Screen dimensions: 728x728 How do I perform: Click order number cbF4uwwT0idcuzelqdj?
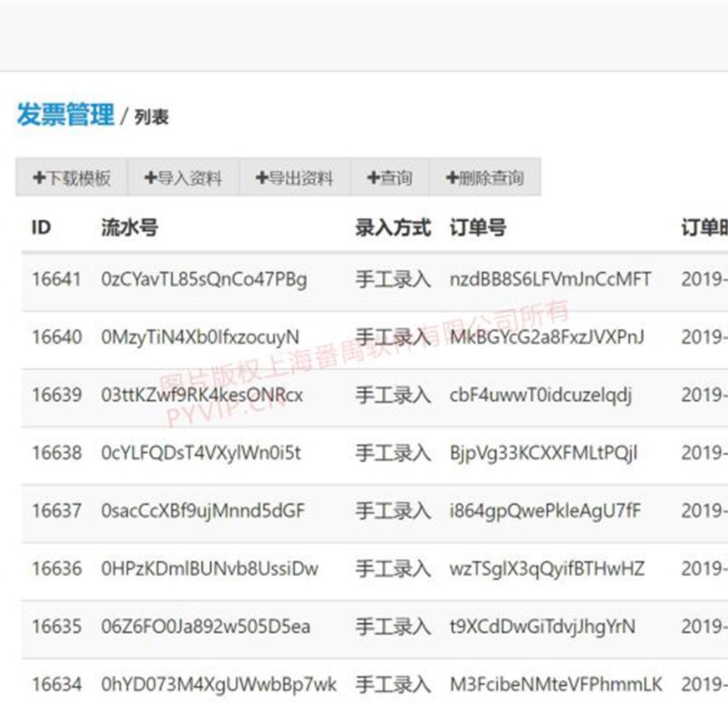[541, 395]
